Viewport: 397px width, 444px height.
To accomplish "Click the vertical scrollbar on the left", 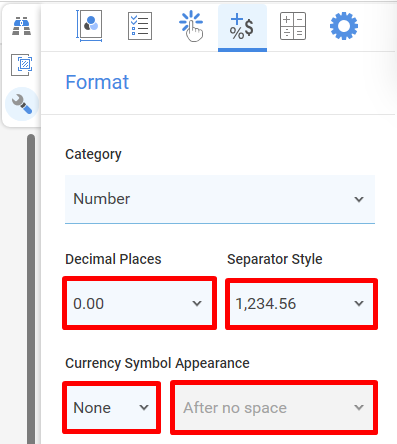I will point(31,289).
